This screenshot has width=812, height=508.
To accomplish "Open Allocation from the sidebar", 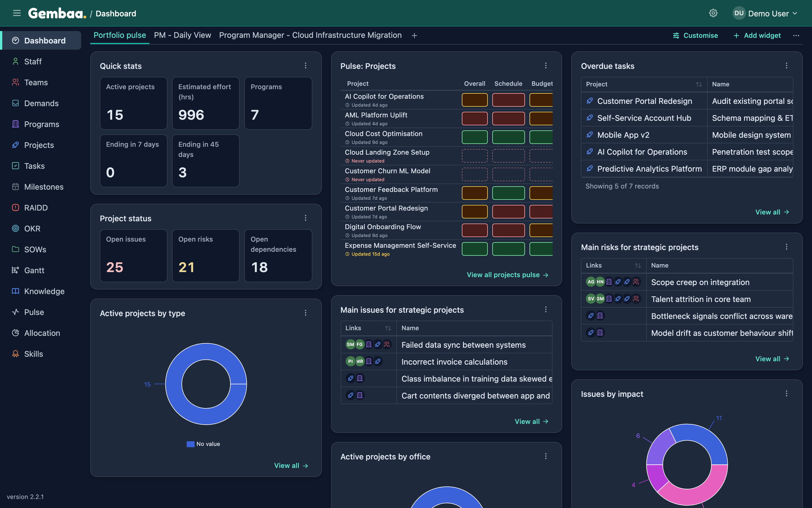I will coord(41,333).
